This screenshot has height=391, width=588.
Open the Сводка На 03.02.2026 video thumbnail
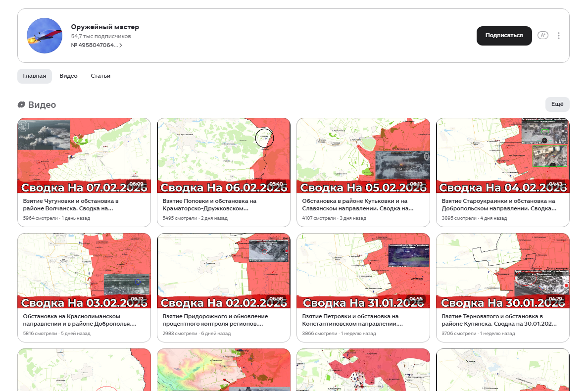coord(84,270)
